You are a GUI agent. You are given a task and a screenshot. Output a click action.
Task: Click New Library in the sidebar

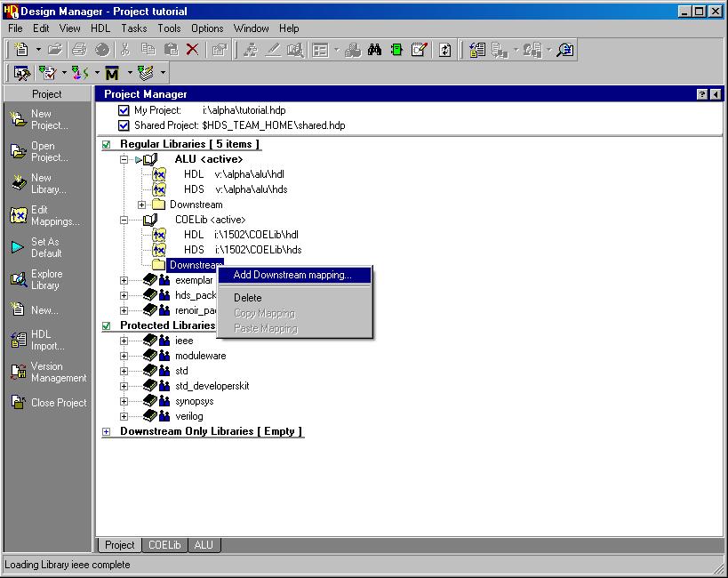click(x=38, y=183)
